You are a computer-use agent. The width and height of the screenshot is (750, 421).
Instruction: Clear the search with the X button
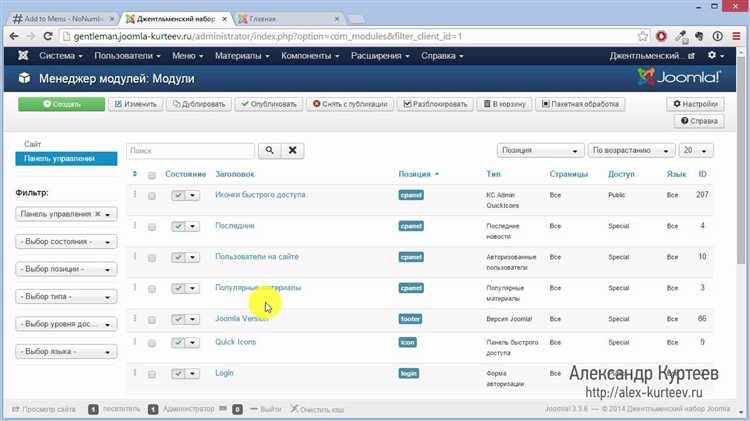coord(292,150)
